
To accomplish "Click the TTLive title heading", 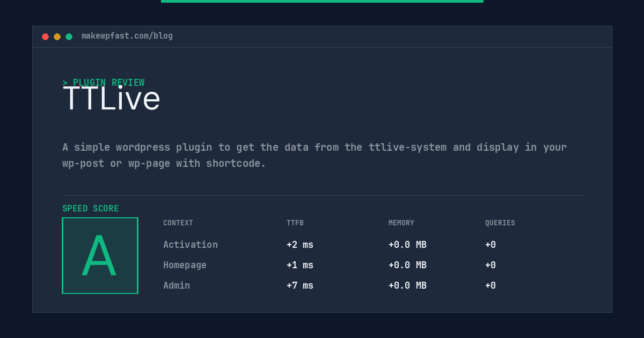I will point(112,99).
